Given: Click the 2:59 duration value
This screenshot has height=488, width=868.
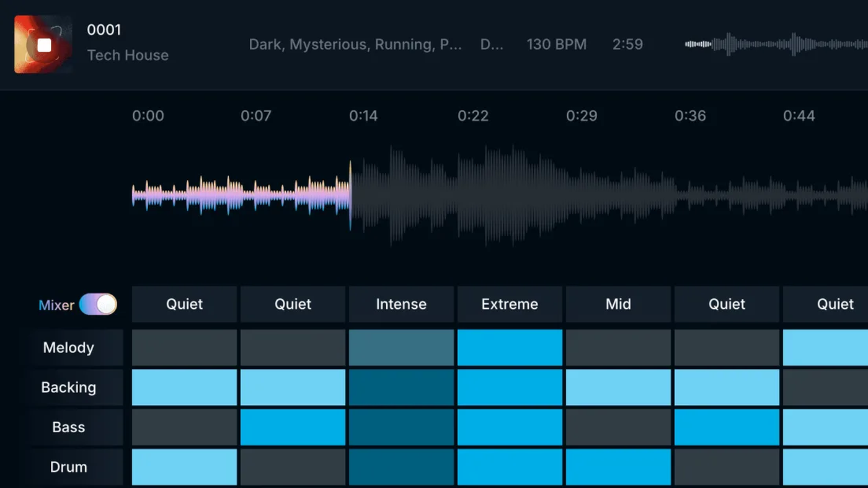Looking at the screenshot, I should [627, 45].
